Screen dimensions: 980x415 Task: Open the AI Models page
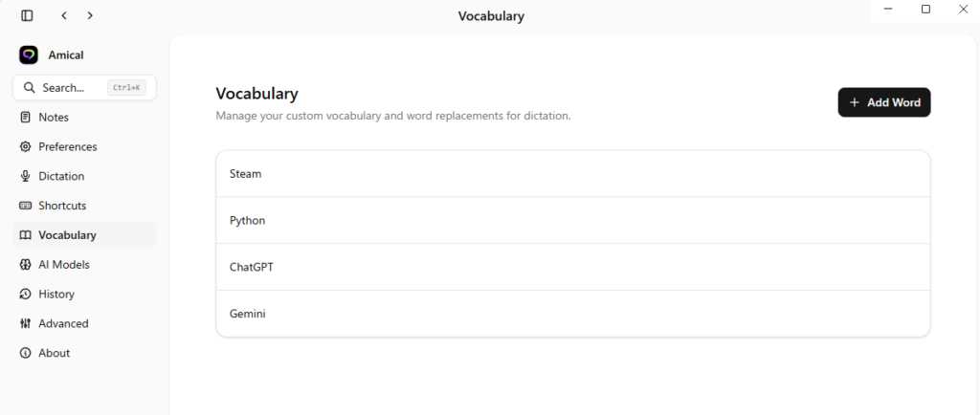pos(63,265)
